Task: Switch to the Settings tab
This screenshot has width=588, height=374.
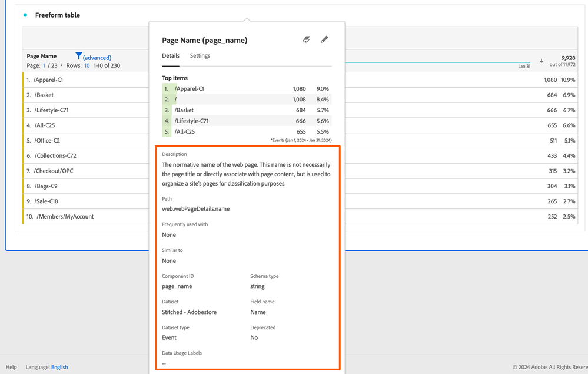Action: 200,56
